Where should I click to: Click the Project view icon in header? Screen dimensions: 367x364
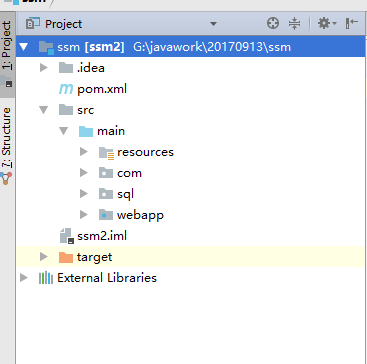[x=33, y=23]
